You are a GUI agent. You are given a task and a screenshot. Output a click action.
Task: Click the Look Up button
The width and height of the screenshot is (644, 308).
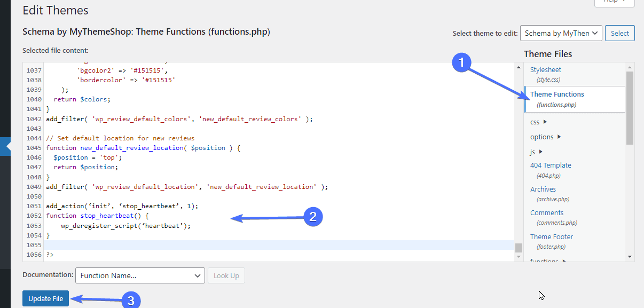[226, 275]
